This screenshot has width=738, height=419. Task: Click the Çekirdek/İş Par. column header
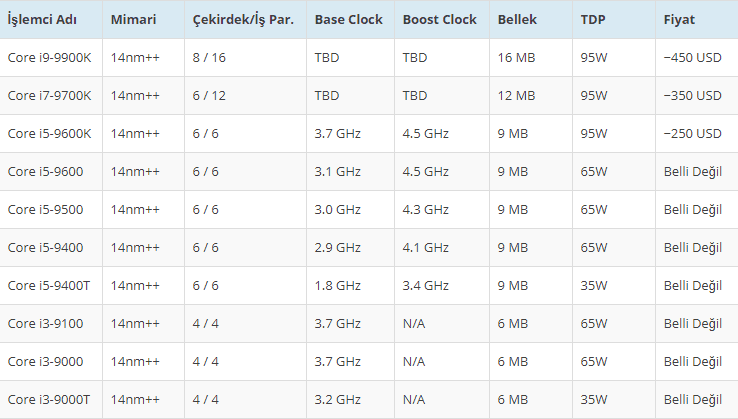tap(243, 20)
